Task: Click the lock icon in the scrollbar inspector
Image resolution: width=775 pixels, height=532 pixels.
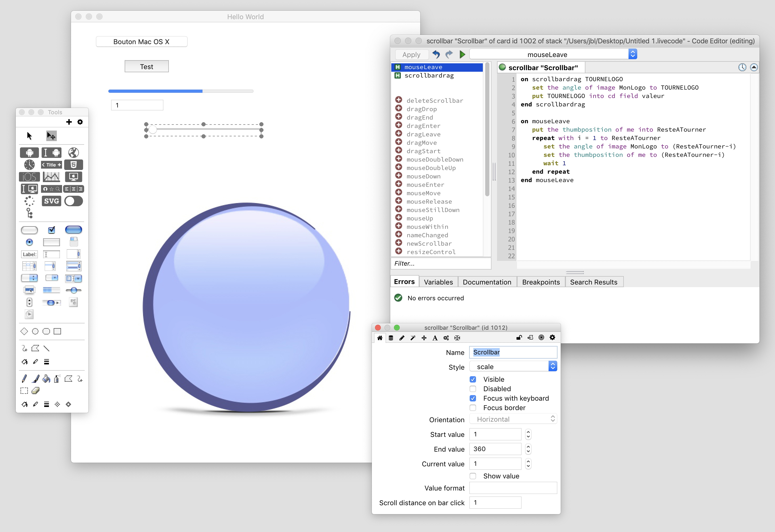Action: (519, 337)
